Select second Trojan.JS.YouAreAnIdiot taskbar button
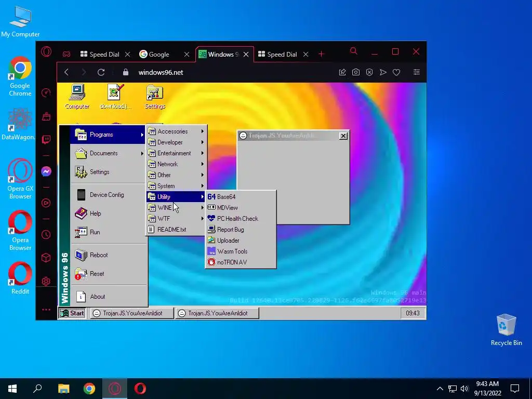This screenshot has height=399, width=532. coord(217,313)
